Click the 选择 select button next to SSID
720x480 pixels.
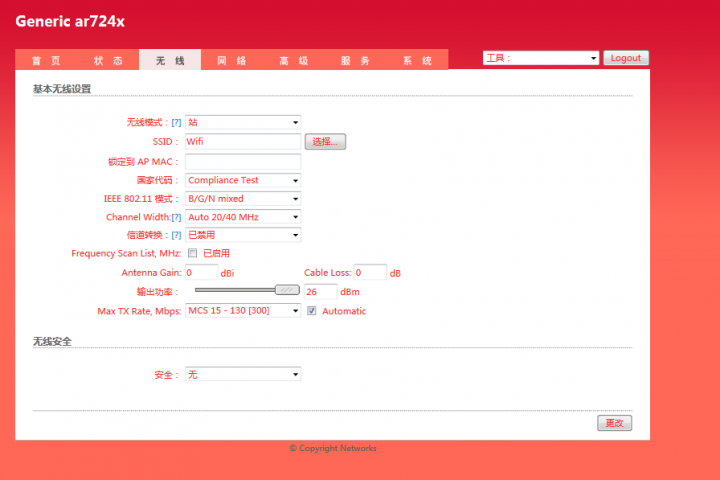(x=325, y=141)
